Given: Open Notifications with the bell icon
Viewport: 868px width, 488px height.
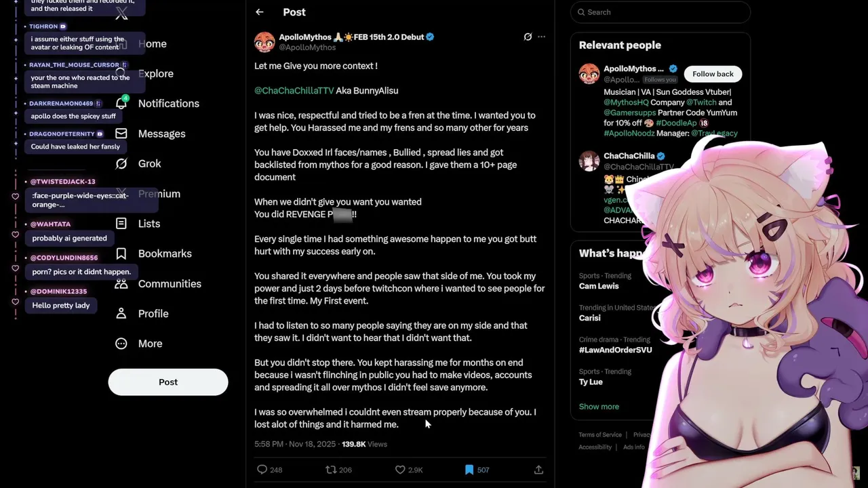Looking at the screenshot, I should click(121, 103).
